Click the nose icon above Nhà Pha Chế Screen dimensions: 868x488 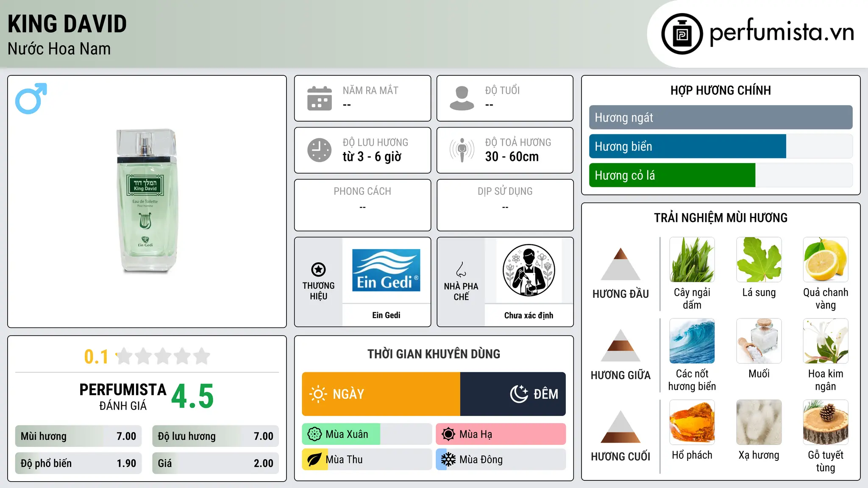pyautogui.click(x=461, y=269)
